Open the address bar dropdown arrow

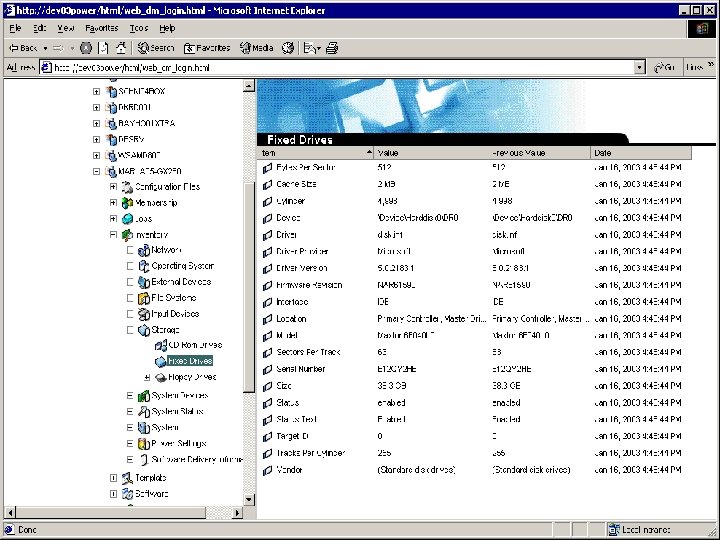tap(640, 67)
